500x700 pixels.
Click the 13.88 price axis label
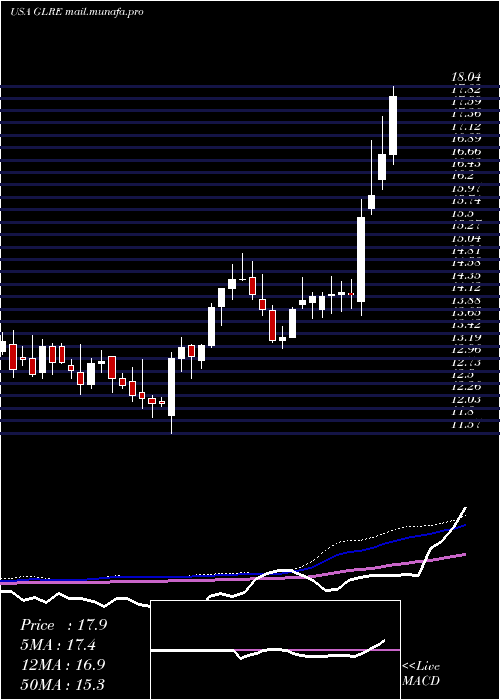click(x=466, y=300)
